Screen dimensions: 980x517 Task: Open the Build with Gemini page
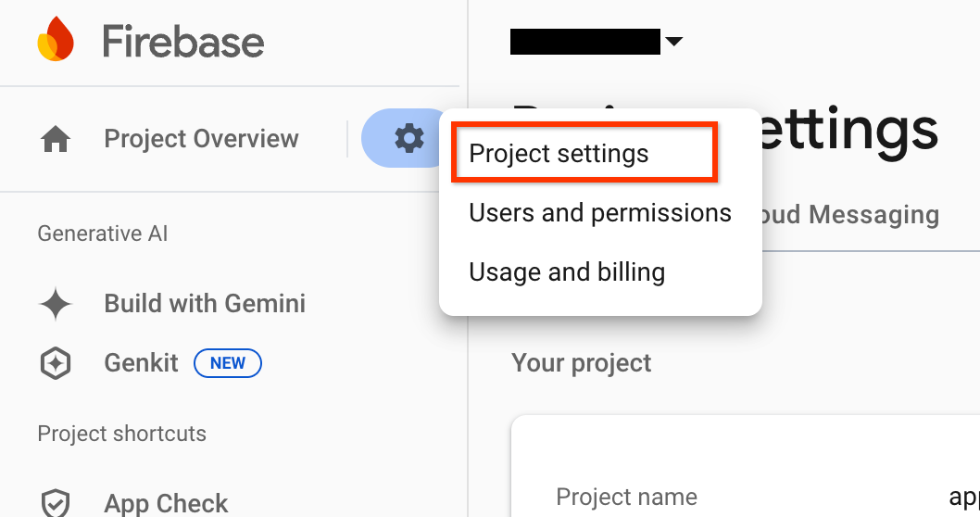(205, 304)
